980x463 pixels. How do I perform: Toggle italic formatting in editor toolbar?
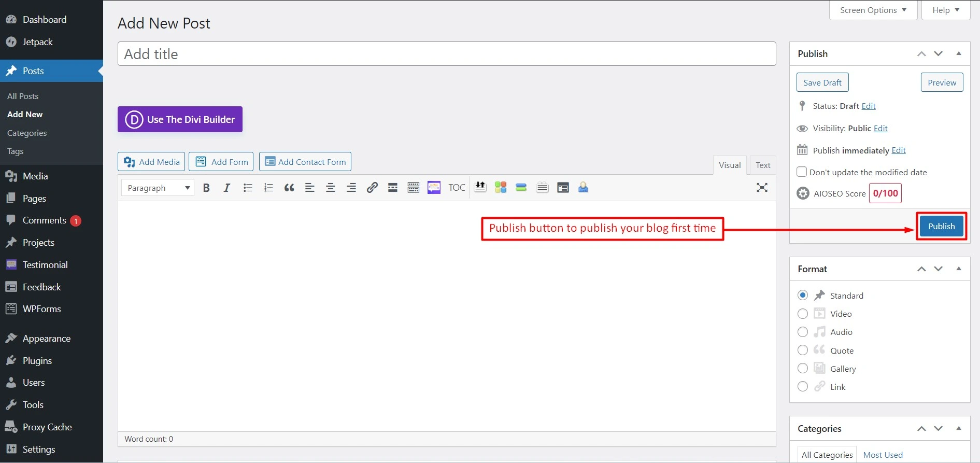(x=227, y=188)
